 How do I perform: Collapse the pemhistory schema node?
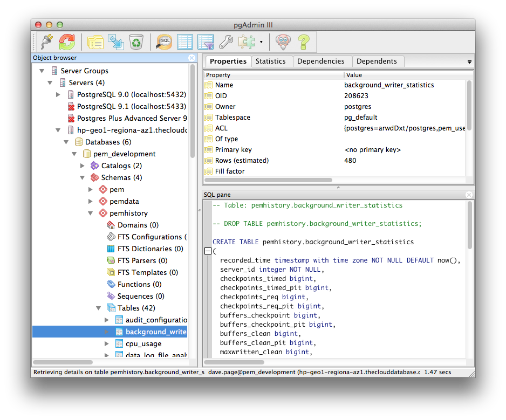point(91,213)
